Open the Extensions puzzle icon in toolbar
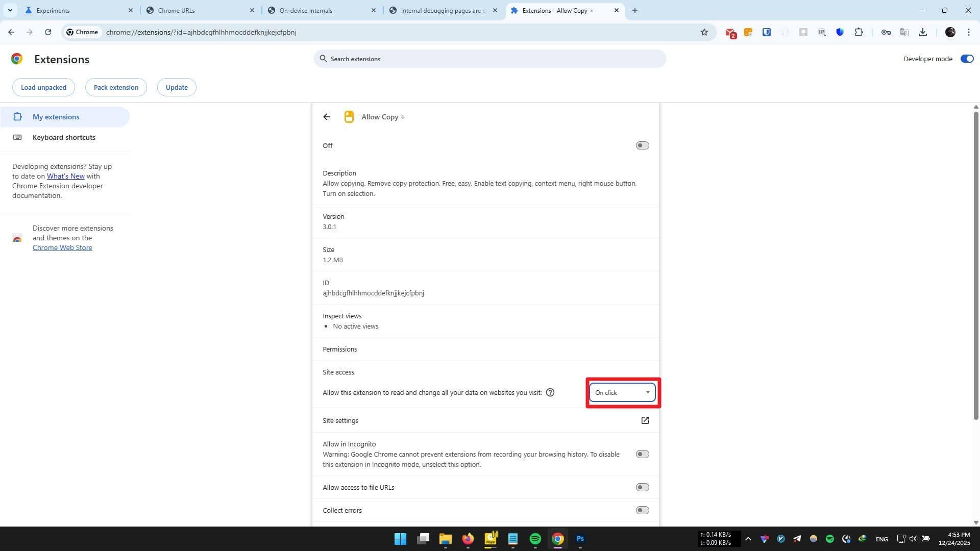Image resolution: width=980 pixels, height=551 pixels. pos(859,32)
